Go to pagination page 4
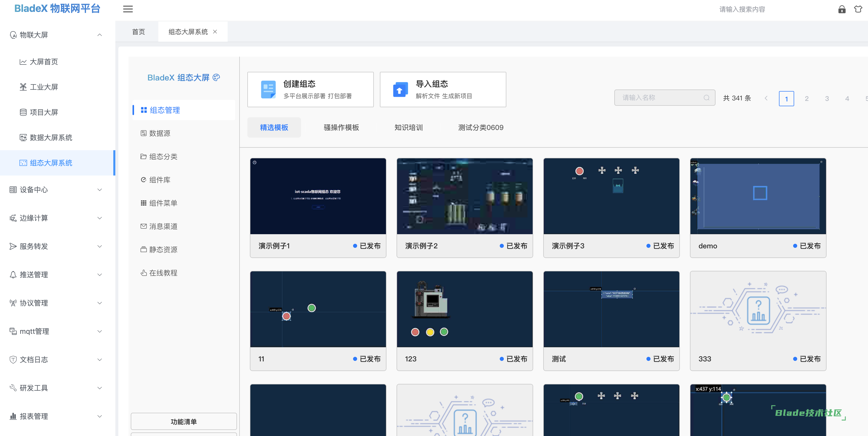This screenshot has height=436, width=868. coord(847,98)
